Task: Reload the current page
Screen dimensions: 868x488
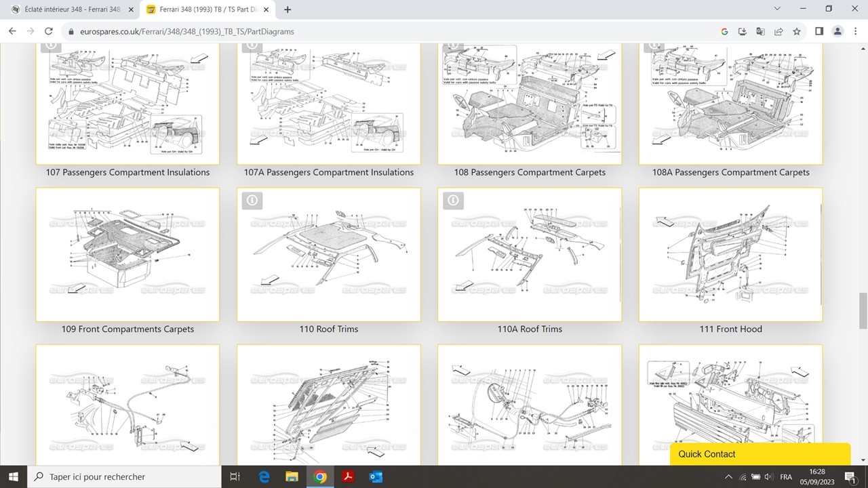Action: (48, 31)
